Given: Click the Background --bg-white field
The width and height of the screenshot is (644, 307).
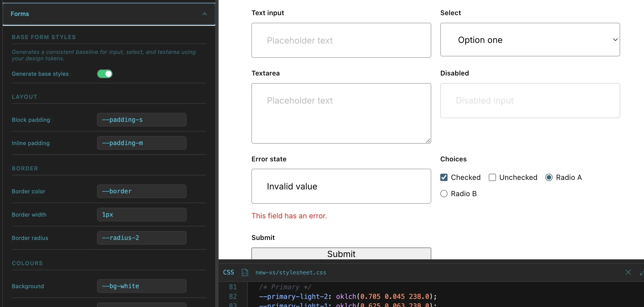Looking at the screenshot, I should 142,286.
